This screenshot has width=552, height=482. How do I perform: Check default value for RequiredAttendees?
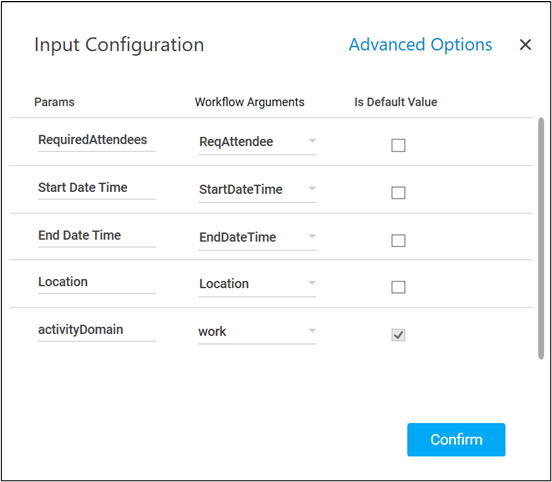(398, 145)
